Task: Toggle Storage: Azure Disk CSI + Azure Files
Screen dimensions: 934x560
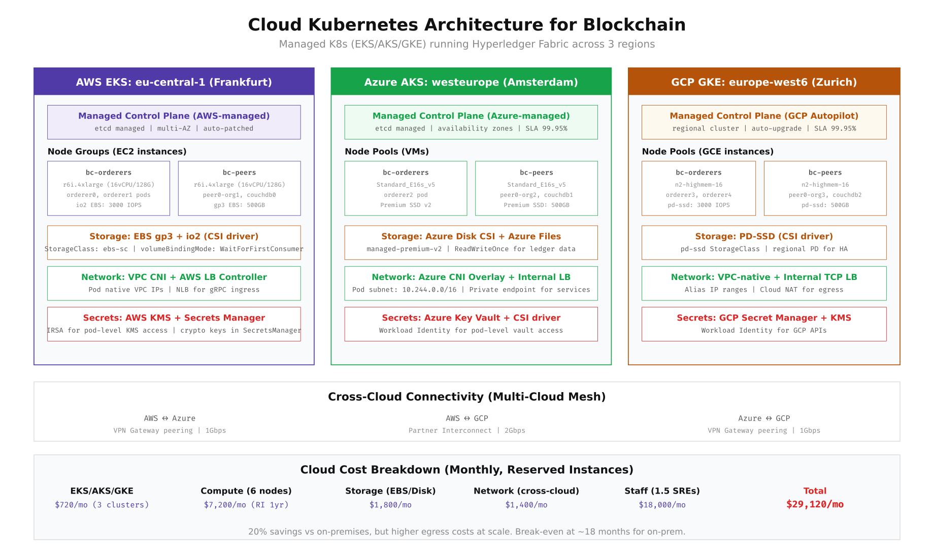Action: [471, 242]
